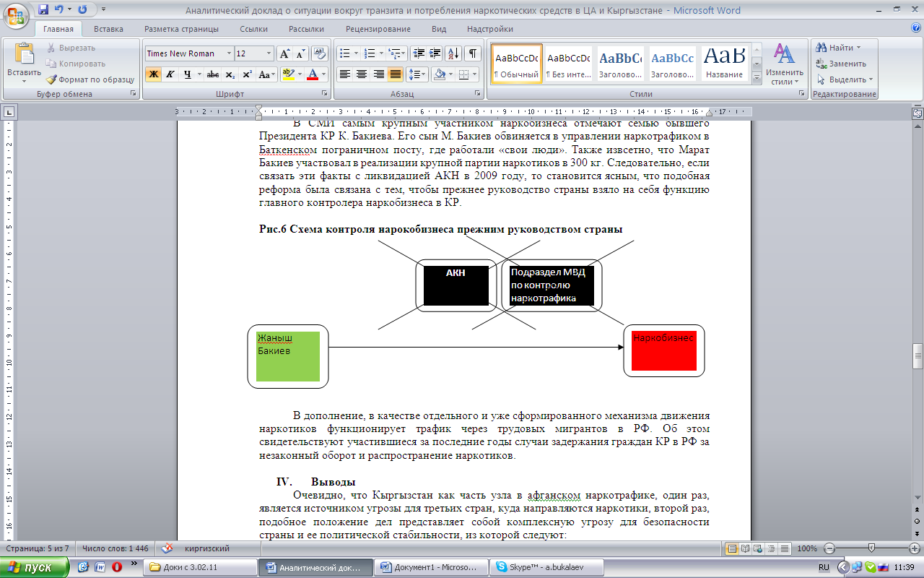Screen dimensions: 924x578
Task: Zoom out with minus button
Action: click(x=829, y=548)
